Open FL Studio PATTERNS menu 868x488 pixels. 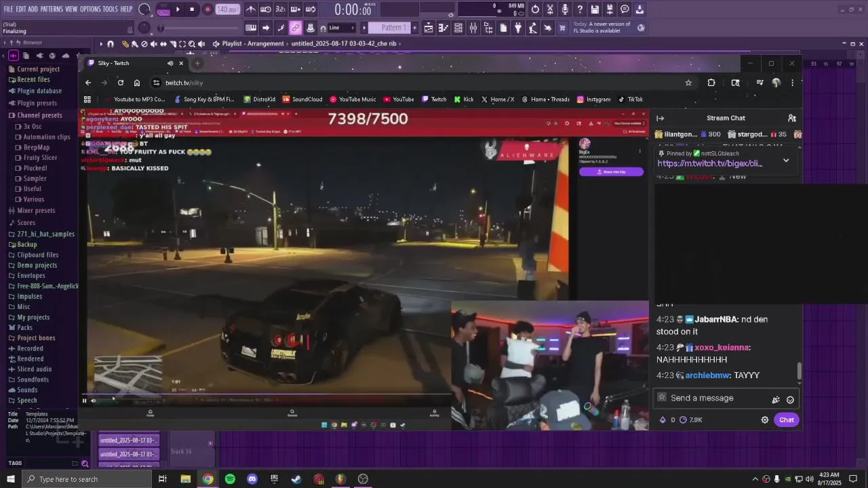52,9
